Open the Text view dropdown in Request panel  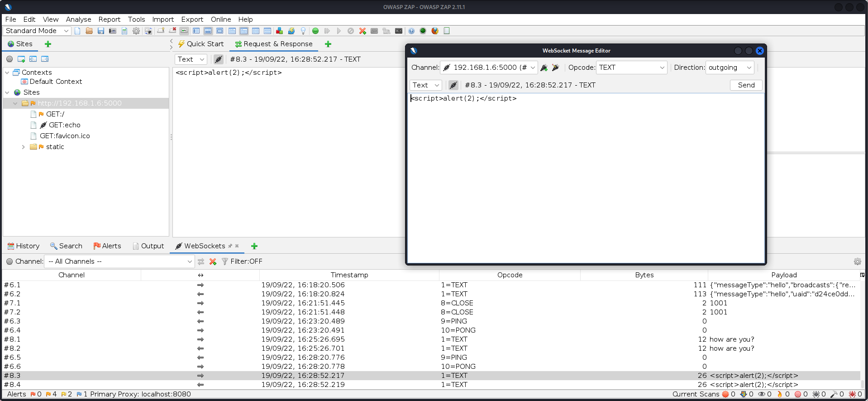coord(191,59)
